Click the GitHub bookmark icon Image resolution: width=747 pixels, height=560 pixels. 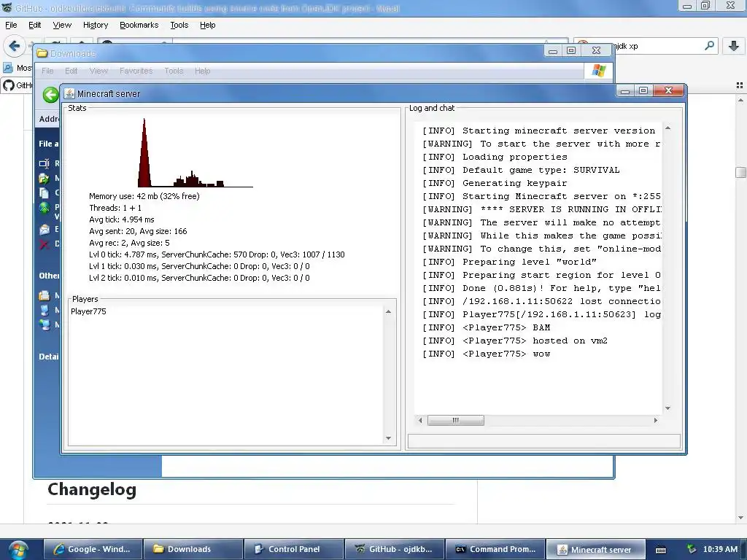tap(9, 85)
